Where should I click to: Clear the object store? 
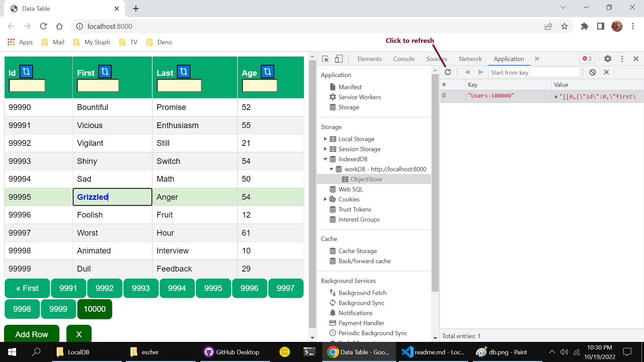(592, 72)
